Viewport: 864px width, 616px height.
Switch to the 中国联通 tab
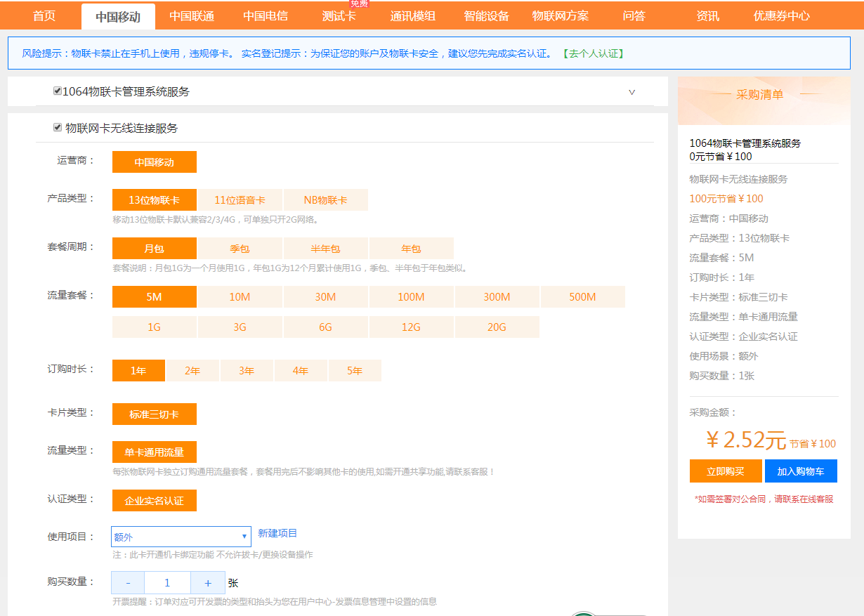[x=192, y=16]
